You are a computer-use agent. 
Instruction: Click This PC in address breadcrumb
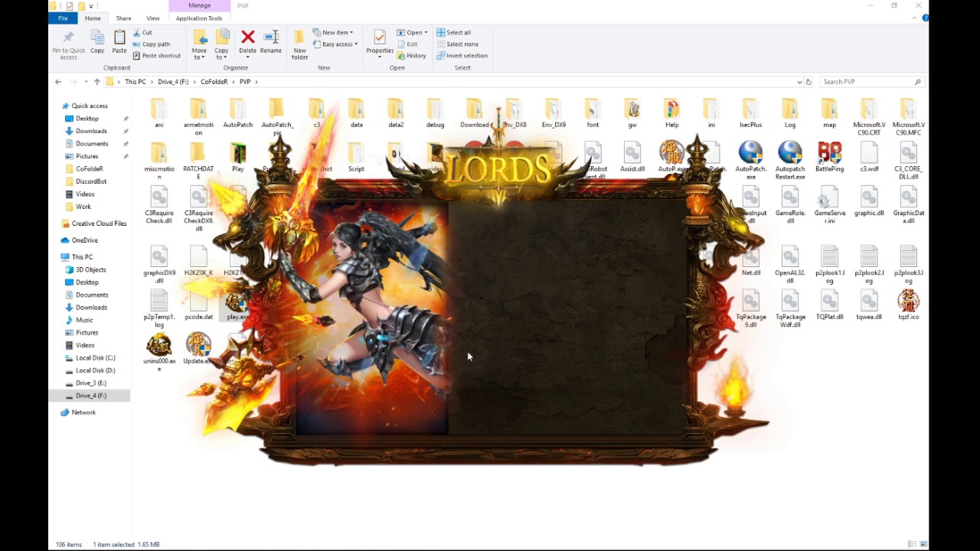tap(136, 82)
